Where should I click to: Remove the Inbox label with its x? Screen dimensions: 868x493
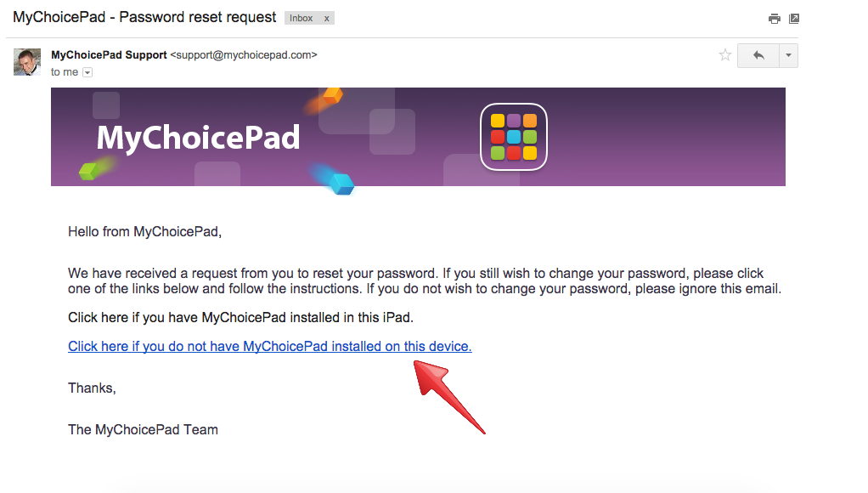click(327, 18)
